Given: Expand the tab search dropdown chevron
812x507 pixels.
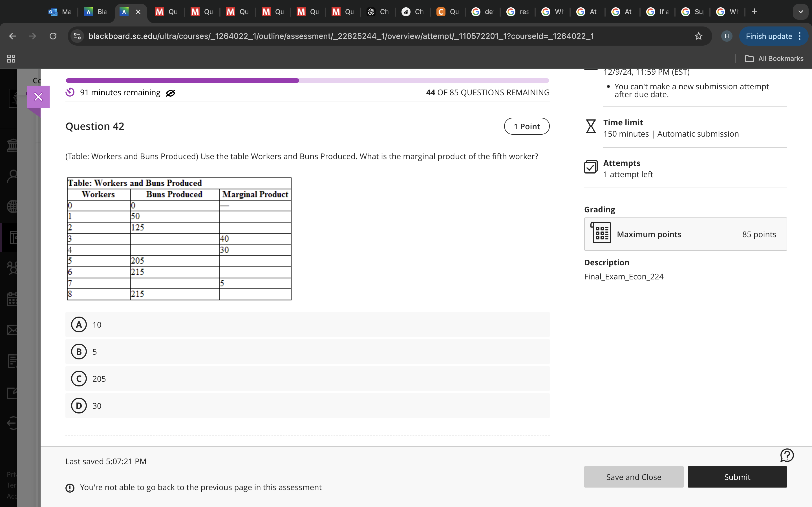Looking at the screenshot, I should click(801, 12).
